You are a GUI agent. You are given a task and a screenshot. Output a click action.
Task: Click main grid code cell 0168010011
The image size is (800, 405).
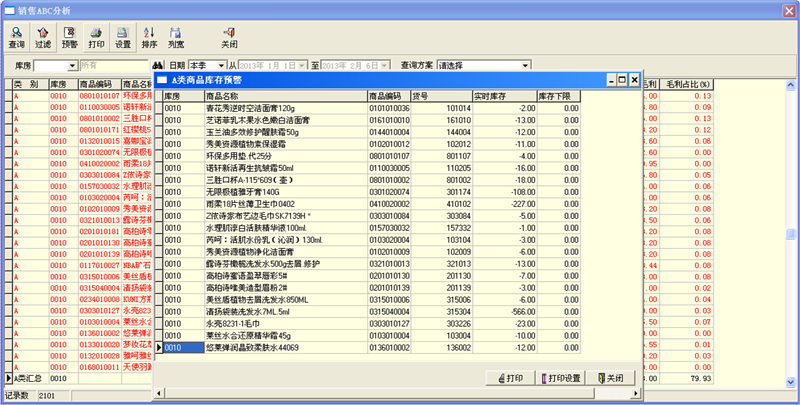click(99, 367)
